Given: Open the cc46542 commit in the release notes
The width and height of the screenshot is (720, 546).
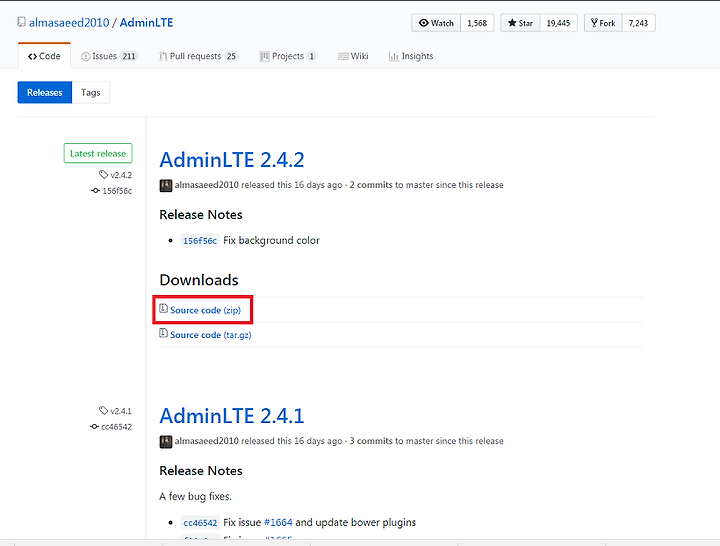Looking at the screenshot, I should [x=200, y=523].
